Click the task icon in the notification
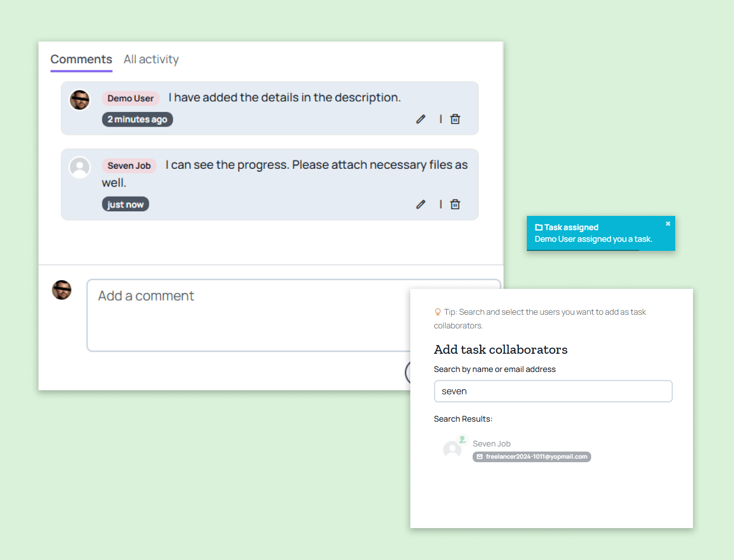Screen dimensions: 734x560 (538, 228)
